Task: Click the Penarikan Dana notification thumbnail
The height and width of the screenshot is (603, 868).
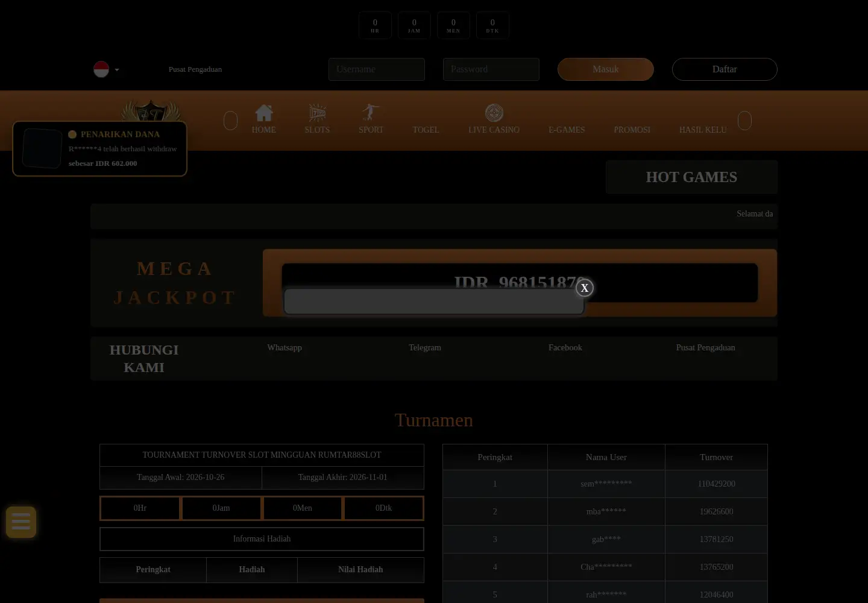Action: pyautogui.click(x=42, y=148)
